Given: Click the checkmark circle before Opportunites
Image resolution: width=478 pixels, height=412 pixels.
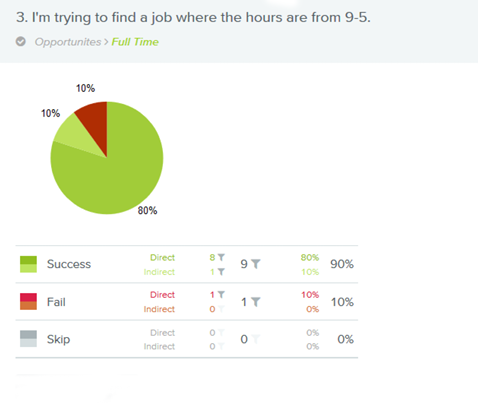Looking at the screenshot, I should click(21, 42).
